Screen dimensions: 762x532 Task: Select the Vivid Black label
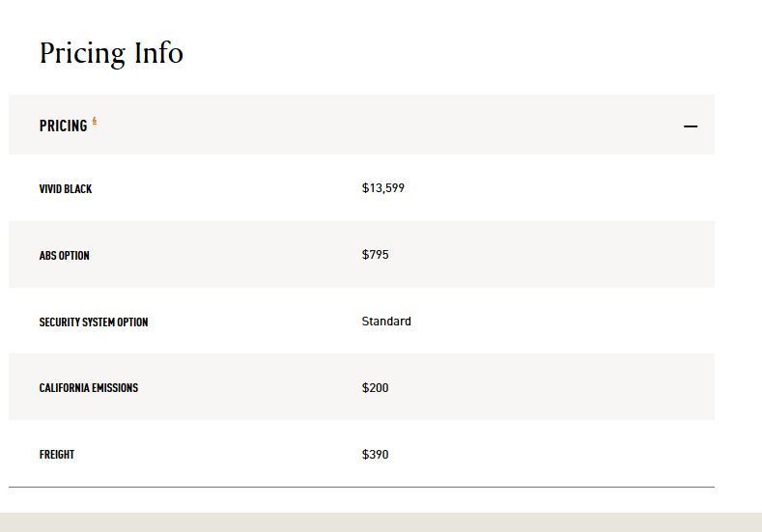tap(66, 189)
